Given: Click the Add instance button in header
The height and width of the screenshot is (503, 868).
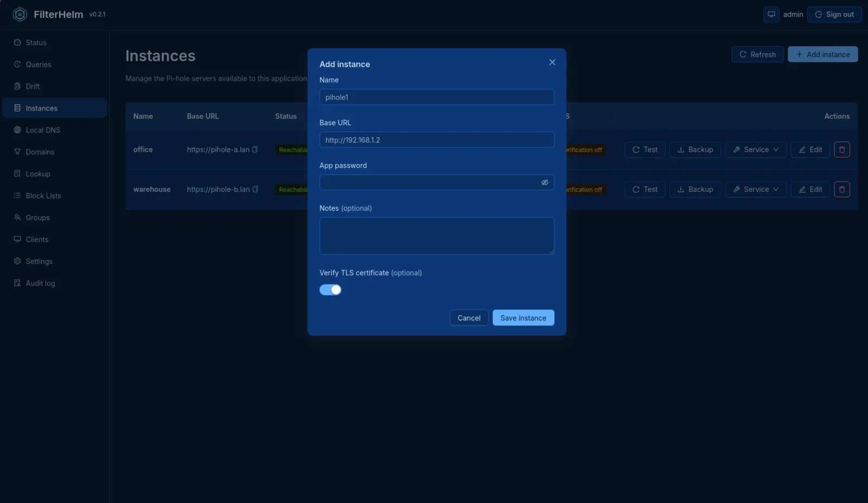Looking at the screenshot, I should pyautogui.click(x=823, y=54).
